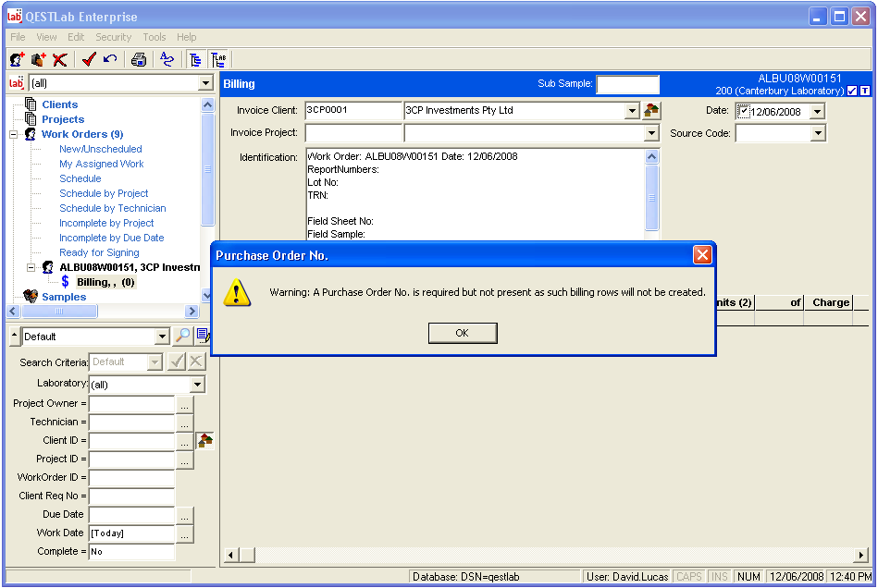The height and width of the screenshot is (588, 878).
Task: Click the Identification text box vertical scrollbar
Action: pos(652,197)
